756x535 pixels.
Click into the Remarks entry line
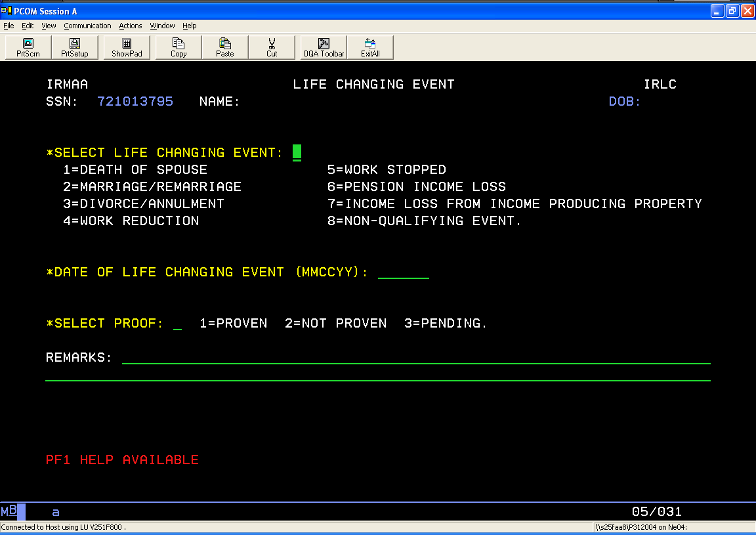(415, 358)
